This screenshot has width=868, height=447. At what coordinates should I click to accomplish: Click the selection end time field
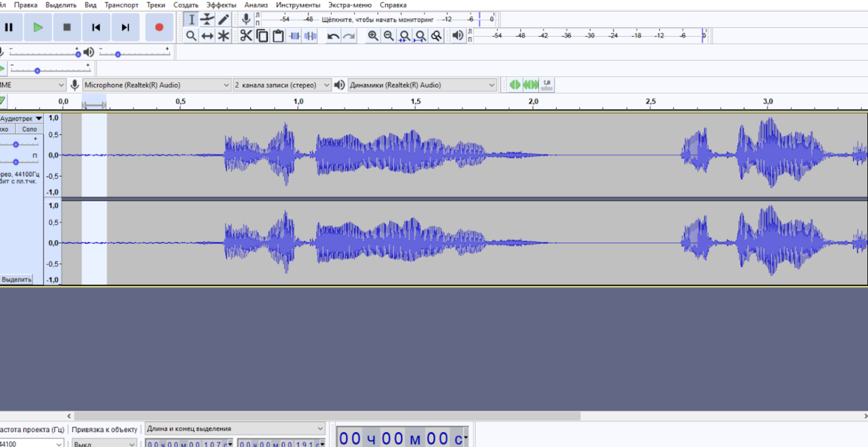pos(281,444)
